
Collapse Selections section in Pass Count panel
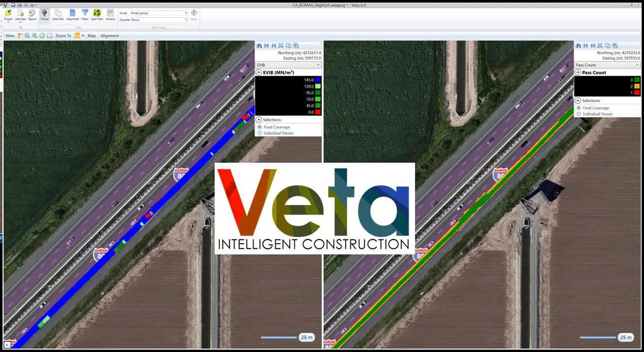(578, 101)
